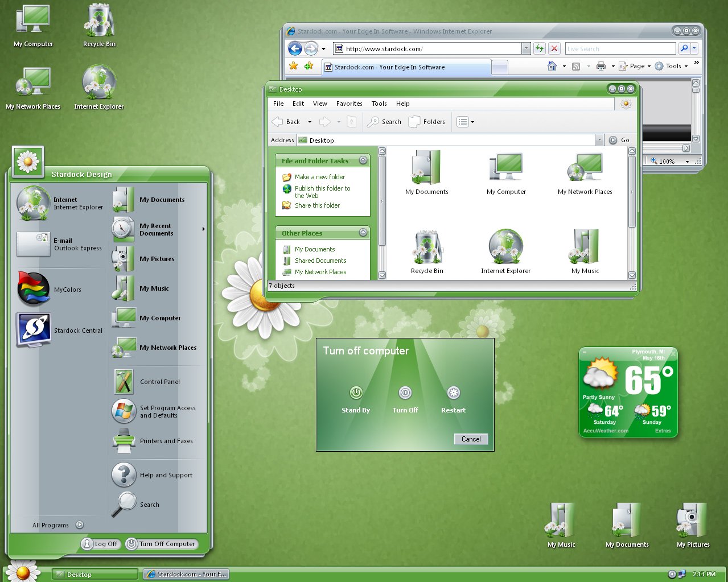Launch MyColors from the Start menu
Image resolution: width=728 pixels, height=582 pixels.
(67, 289)
